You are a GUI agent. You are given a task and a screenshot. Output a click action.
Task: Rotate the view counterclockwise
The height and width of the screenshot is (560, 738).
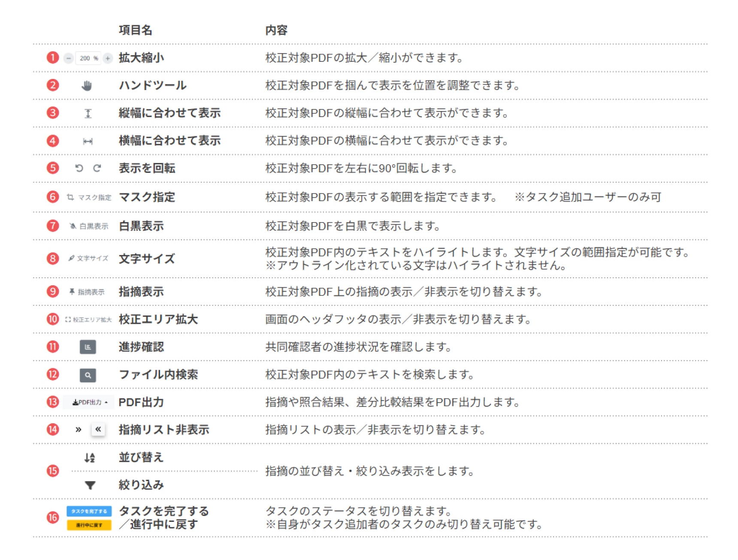[x=79, y=168]
